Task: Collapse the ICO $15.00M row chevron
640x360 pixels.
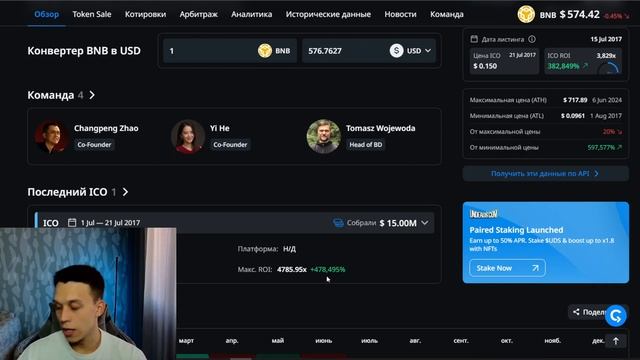Action: [x=425, y=223]
